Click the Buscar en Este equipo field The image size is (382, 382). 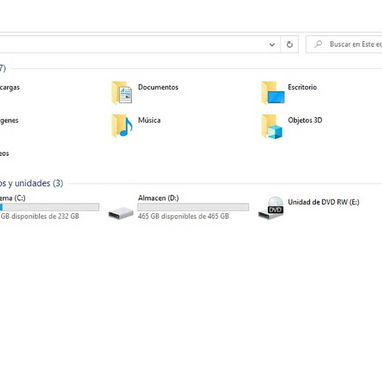[x=344, y=44]
